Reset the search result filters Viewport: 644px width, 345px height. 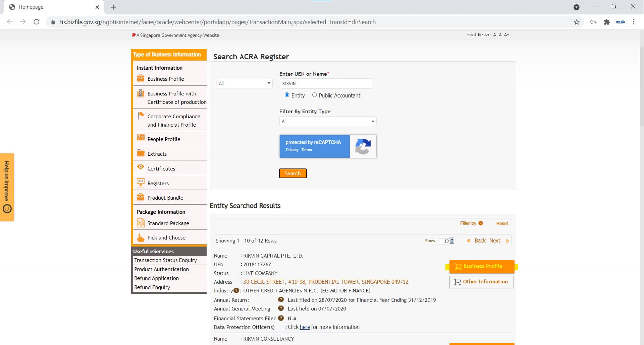tap(502, 223)
